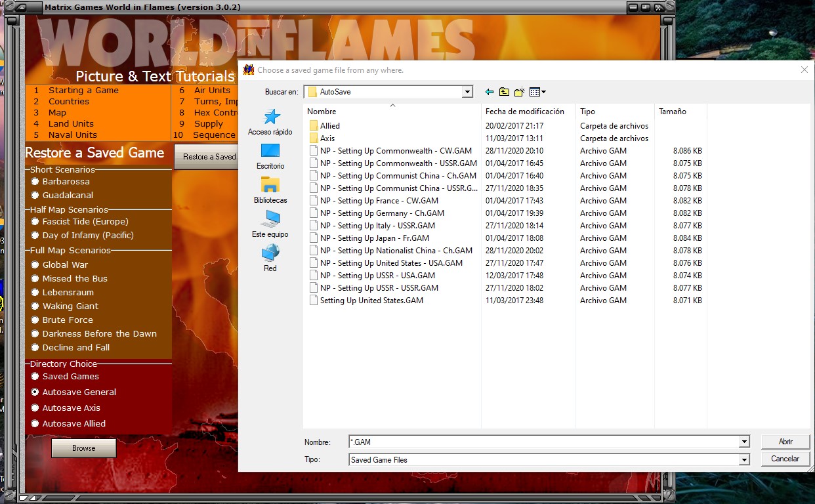Click file icon of NP - Setting Up Germany - Ch.GAM
The image size is (815, 504).
point(314,213)
